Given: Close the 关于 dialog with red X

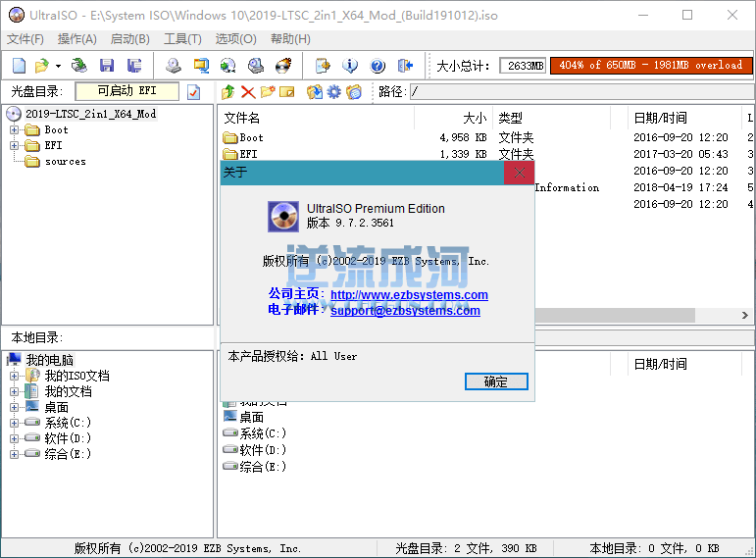Looking at the screenshot, I should coord(520,173).
